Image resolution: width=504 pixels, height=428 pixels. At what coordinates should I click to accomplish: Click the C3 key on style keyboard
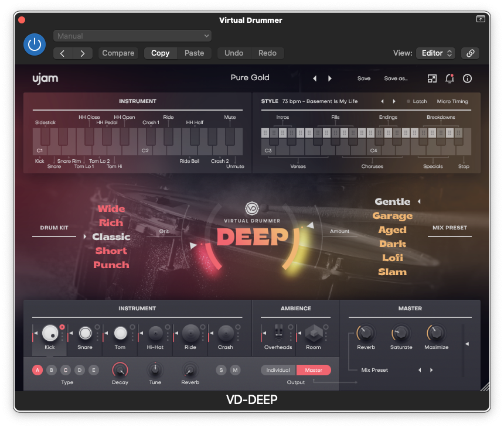[x=267, y=147]
